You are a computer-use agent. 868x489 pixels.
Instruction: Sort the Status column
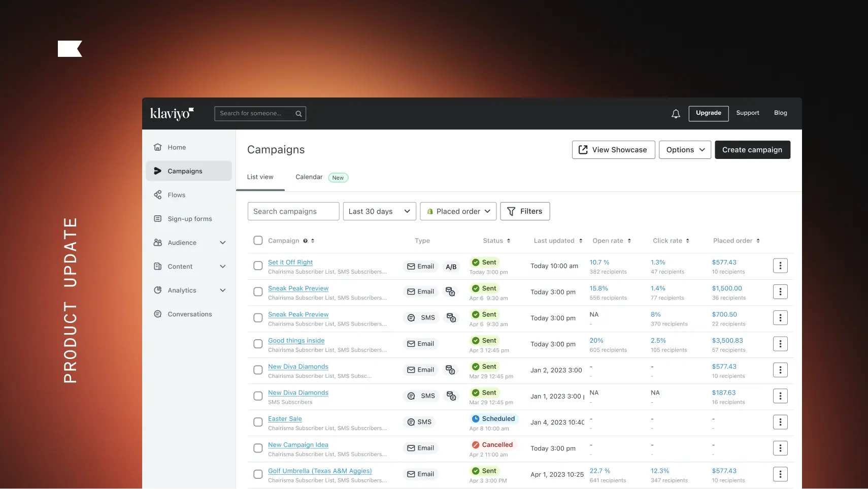(x=508, y=241)
